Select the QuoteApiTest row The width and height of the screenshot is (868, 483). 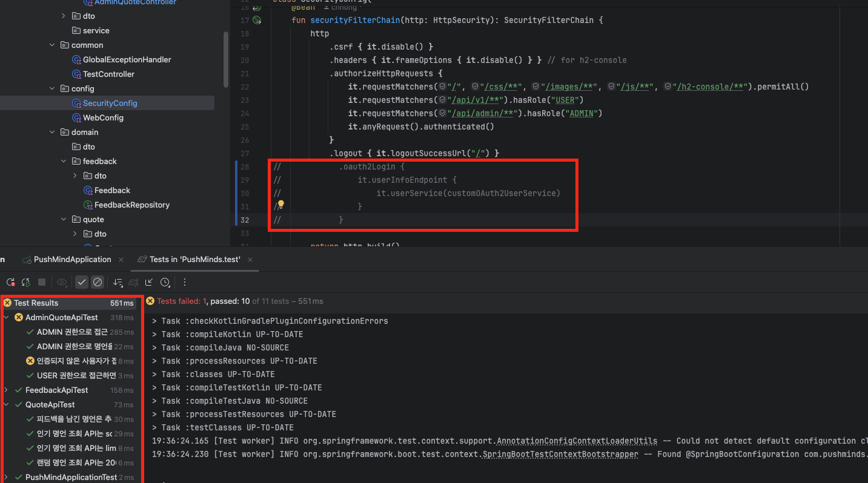point(68,404)
